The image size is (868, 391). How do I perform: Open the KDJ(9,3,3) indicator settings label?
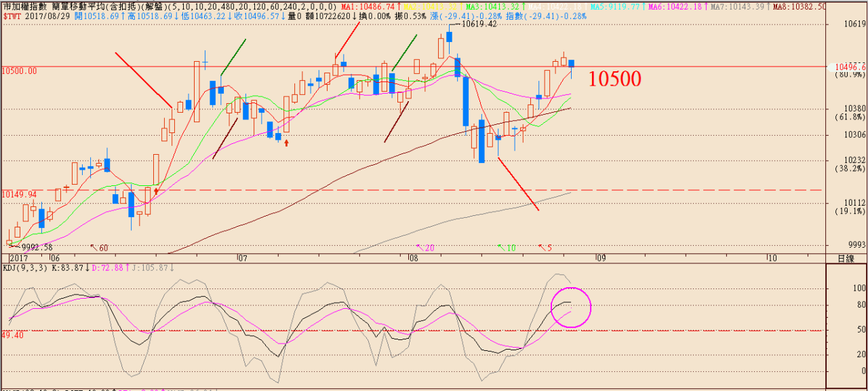coord(26,267)
